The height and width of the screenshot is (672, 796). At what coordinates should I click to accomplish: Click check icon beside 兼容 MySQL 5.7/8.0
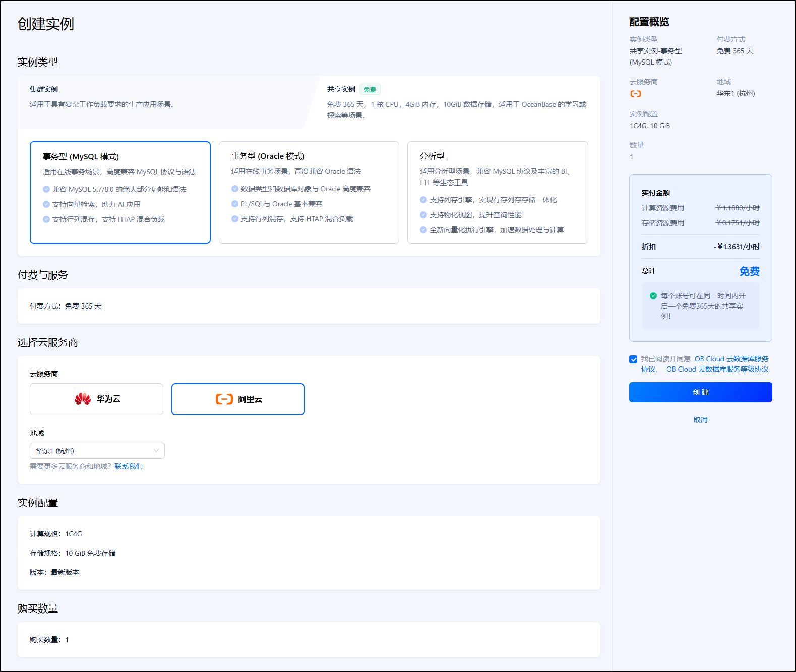pyautogui.click(x=46, y=189)
